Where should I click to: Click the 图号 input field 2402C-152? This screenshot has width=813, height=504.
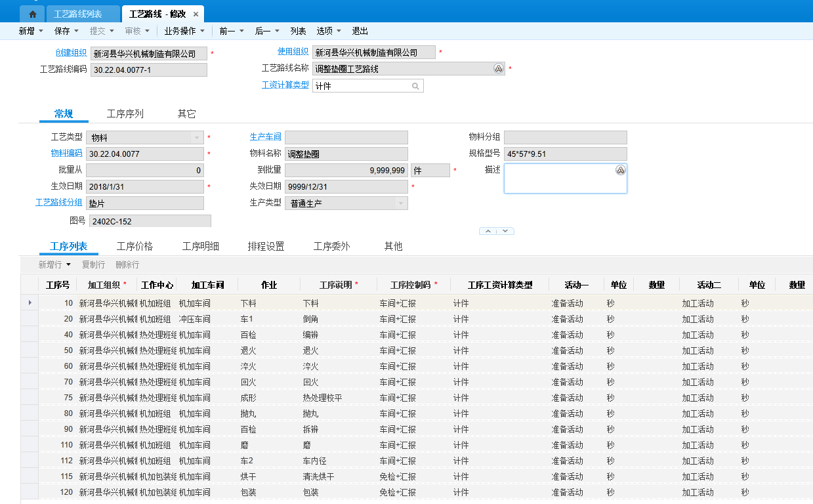(150, 221)
